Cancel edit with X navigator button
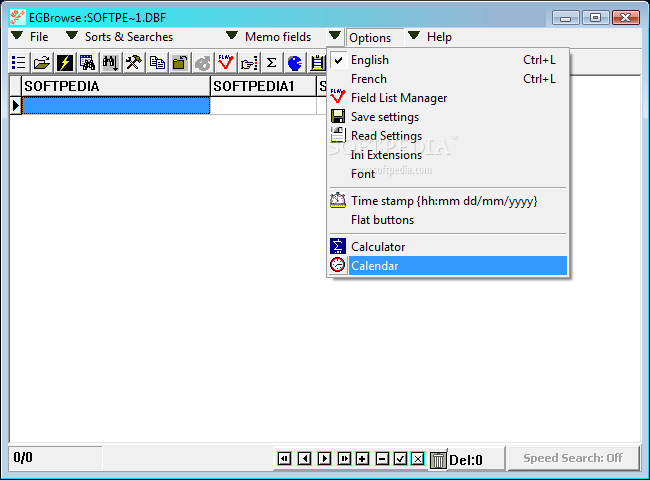The width and height of the screenshot is (650, 480). pos(418,458)
